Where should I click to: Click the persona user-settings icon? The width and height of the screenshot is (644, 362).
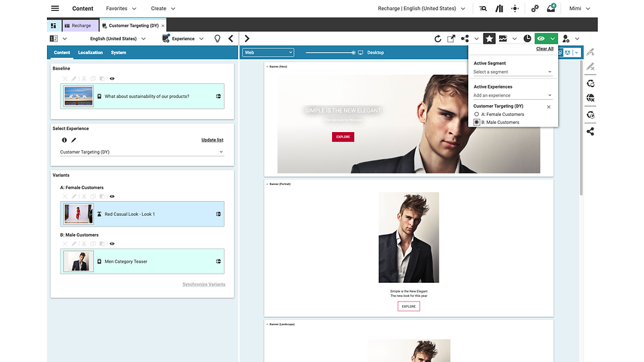point(566,39)
